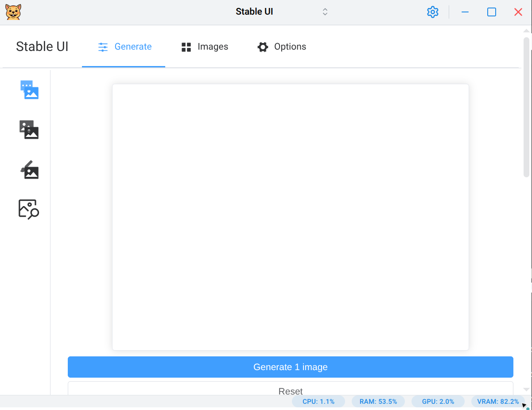Open the Inpainting brush mode icon
Image resolution: width=532 pixels, height=410 pixels.
pyautogui.click(x=30, y=170)
